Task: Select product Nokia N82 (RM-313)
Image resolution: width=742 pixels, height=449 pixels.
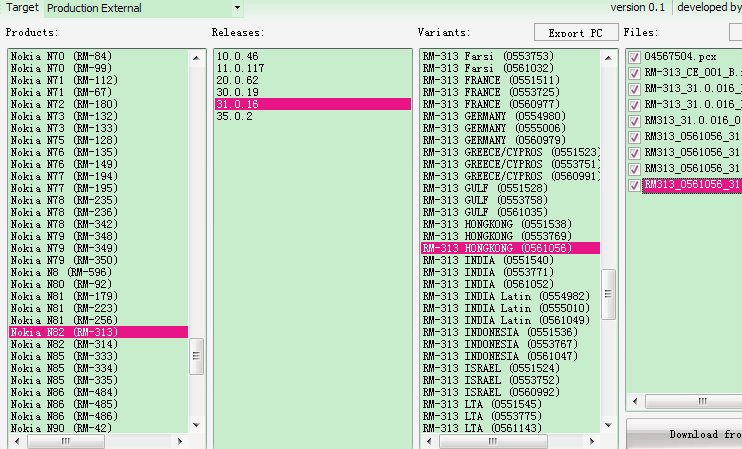Action: pos(98,332)
